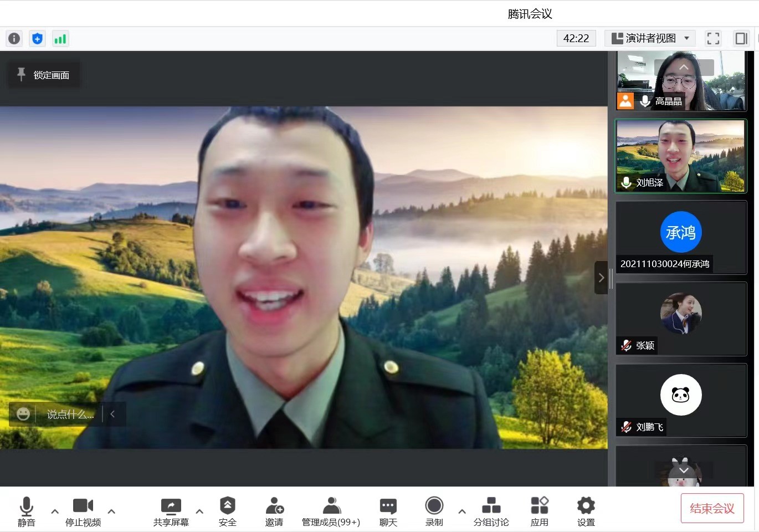Open the apps icon
759x532 pixels.
coord(539,511)
